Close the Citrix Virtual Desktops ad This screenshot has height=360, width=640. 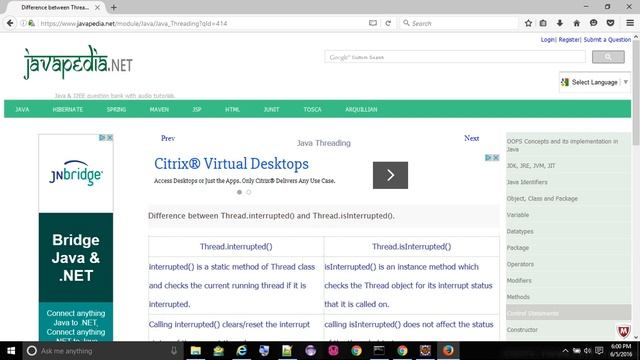[496, 158]
